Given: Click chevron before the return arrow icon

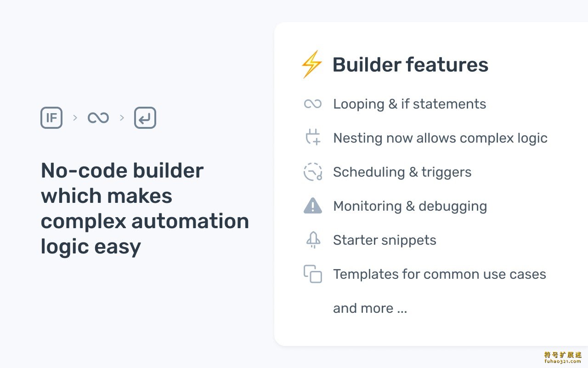Looking at the screenshot, I should [122, 118].
